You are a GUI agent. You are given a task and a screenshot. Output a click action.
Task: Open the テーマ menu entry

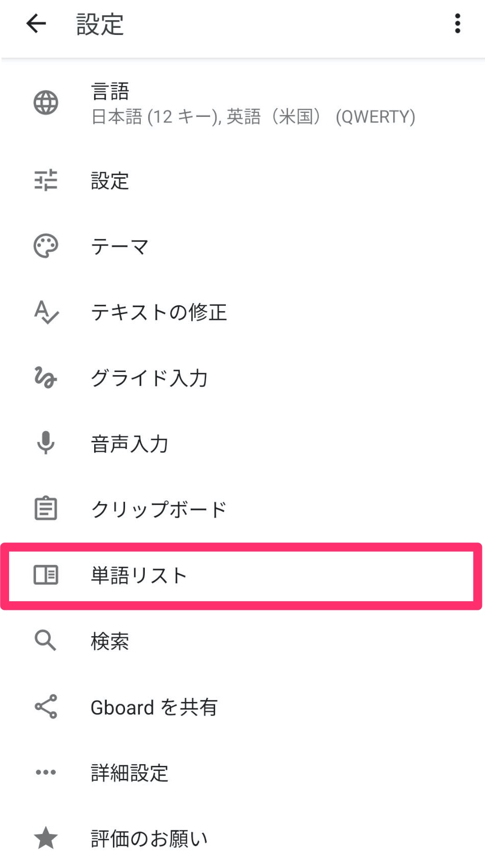[242, 246]
